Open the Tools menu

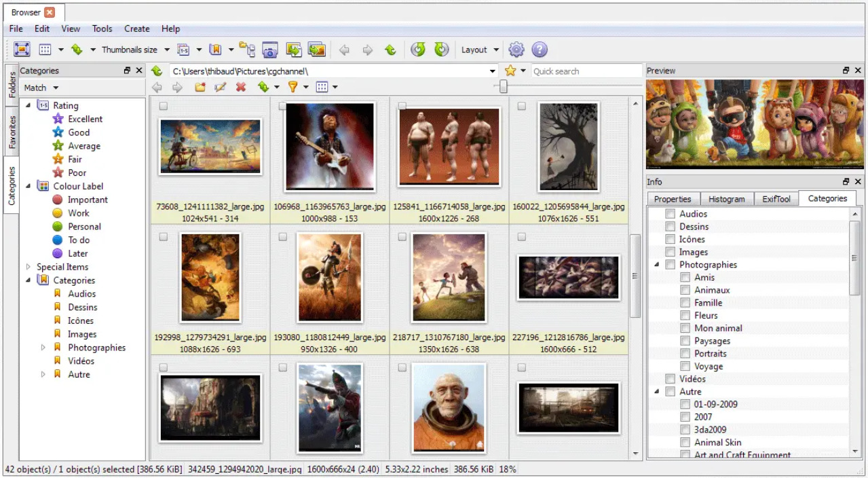coord(102,29)
